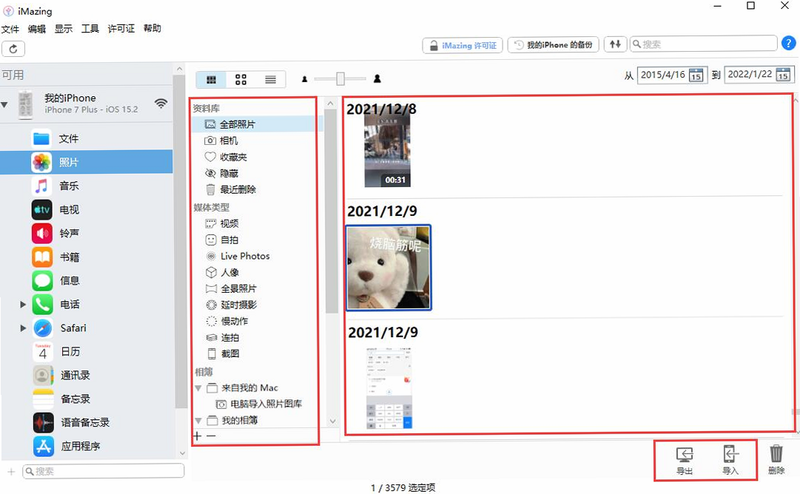
Task: Click 我的iPhone 的备份 button
Action: pyautogui.click(x=554, y=45)
